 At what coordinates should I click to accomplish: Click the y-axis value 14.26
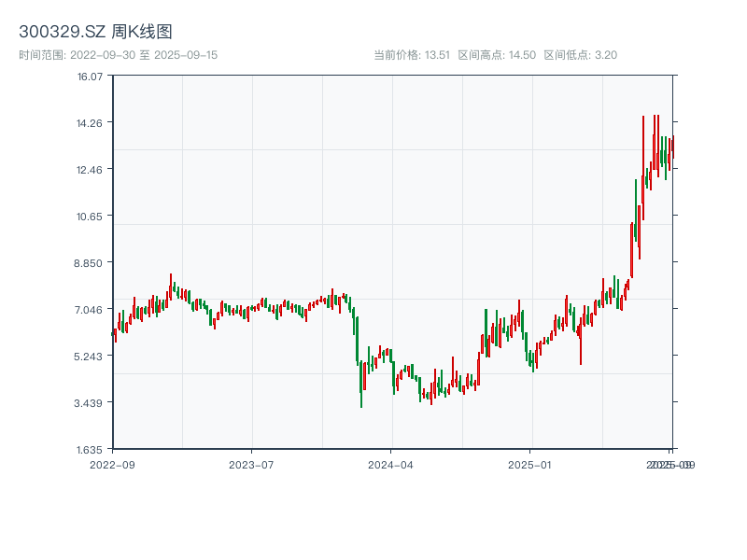pyautogui.click(x=90, y=123)
